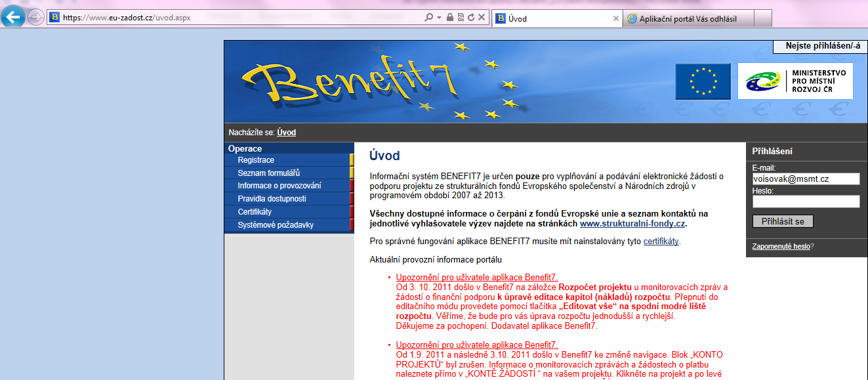
Task: Open the address bar autocomplete dropdown arrow
Action: (438, 18)
